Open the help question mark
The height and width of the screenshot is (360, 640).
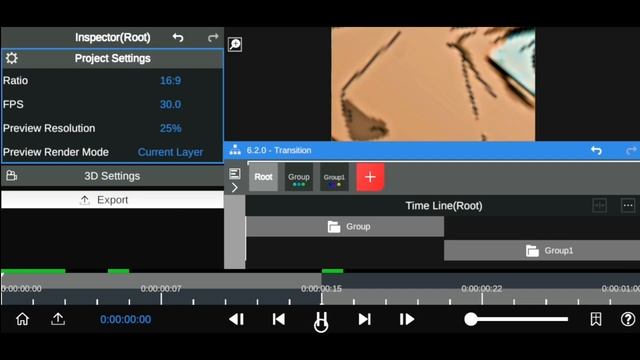tap(628, 319)
